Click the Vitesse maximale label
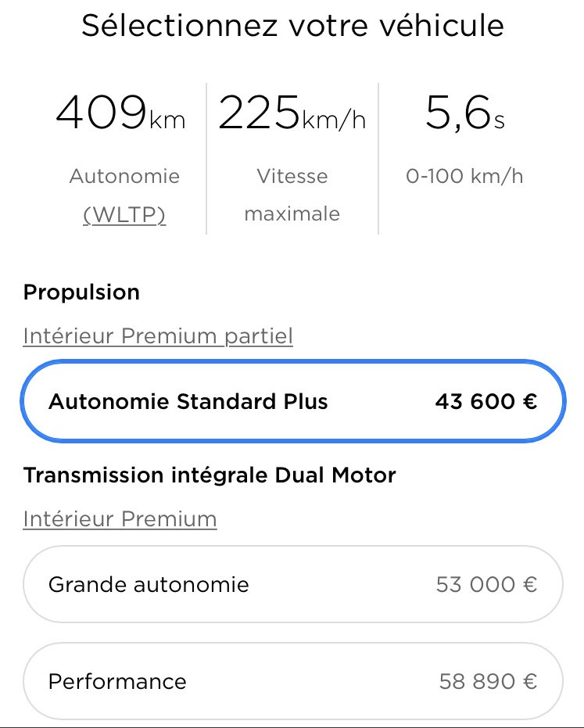This screenshot has width=584, height=728. click(x=292, y=195)
